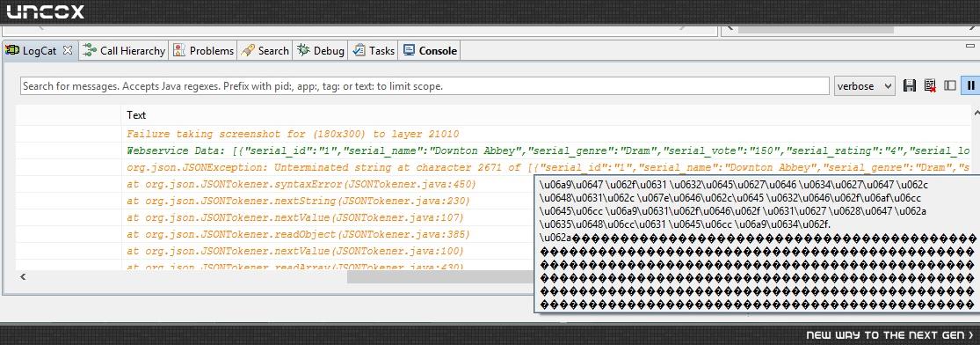The width and height of the screenshot is (980, 345).
Task: Minimize the LogCat view panel
Action: click(x=969, y=47)
